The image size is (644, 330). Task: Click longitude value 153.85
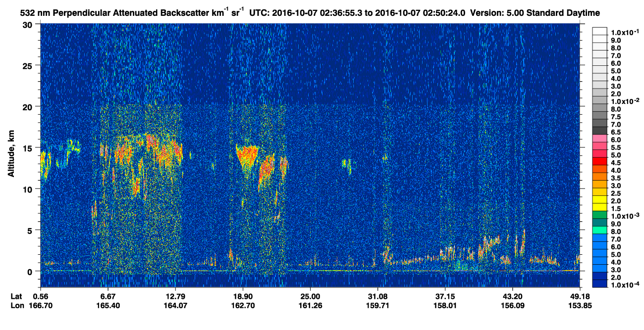(x=580, y=305)
